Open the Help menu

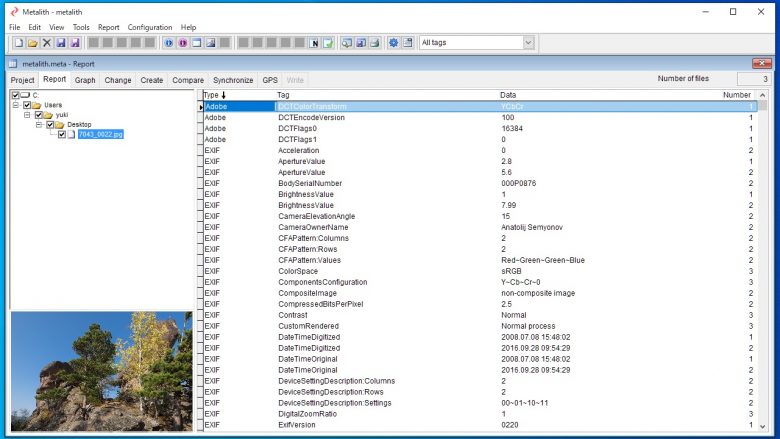coord(188,27)
